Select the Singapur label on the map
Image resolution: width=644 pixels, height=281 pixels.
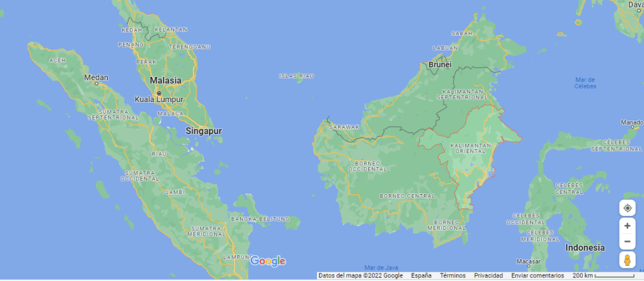coord(204,131)
